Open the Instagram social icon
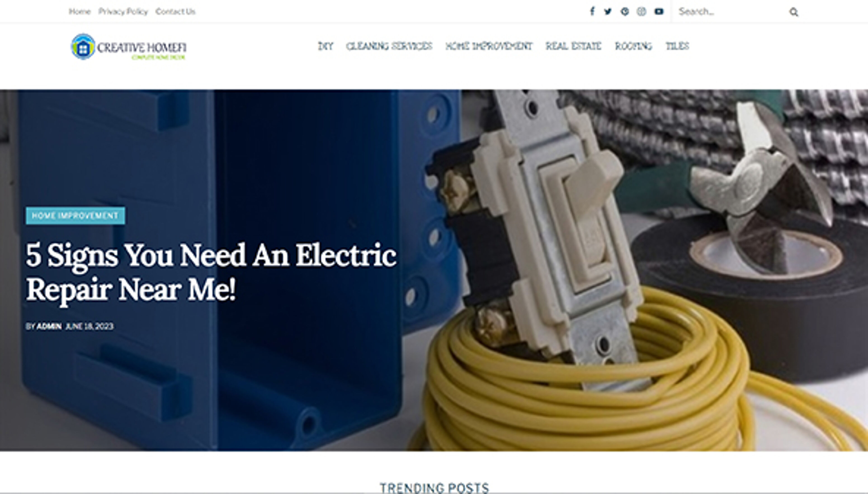This screenshot has height=494, width=868. coord(641,12)
